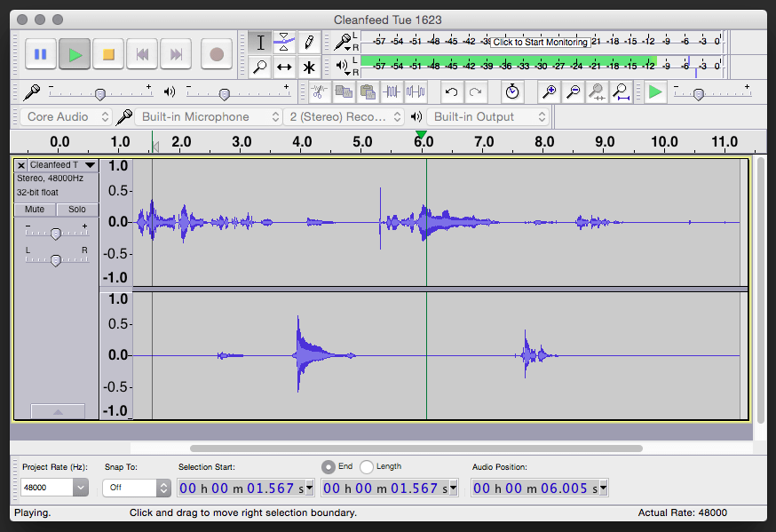Adjust the track L/R pan slider
Screen dimensions: 776x532
click(56, 260)
